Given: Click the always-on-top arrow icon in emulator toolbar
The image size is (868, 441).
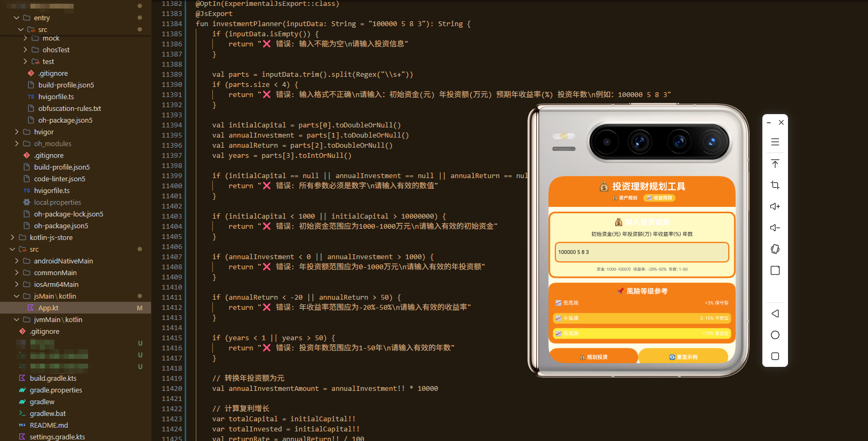Looking at the screenshot, I should pos(775,163).
